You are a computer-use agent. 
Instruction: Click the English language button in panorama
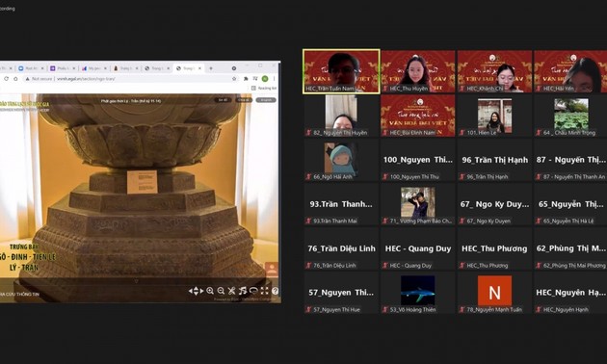pos(266,100)
